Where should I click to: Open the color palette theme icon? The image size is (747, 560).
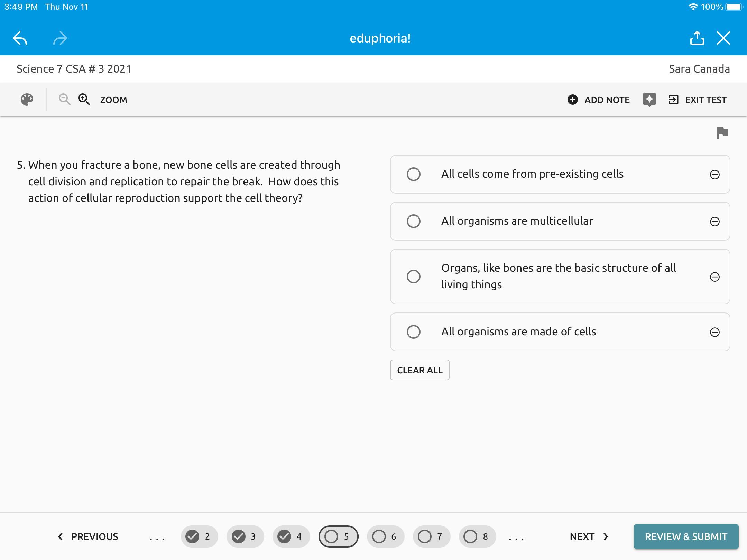pyautogui.click(x=27, y=100)
